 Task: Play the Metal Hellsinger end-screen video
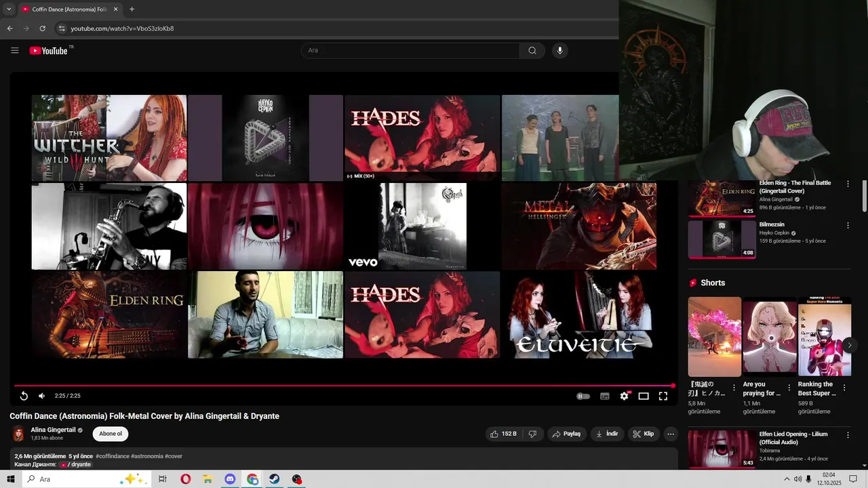tap(578, 226)
